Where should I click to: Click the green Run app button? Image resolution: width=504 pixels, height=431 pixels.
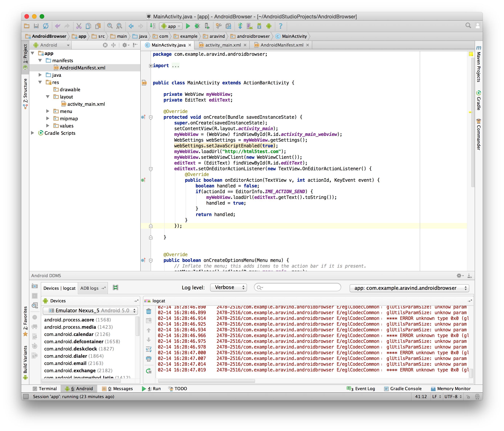coord(188,26)
